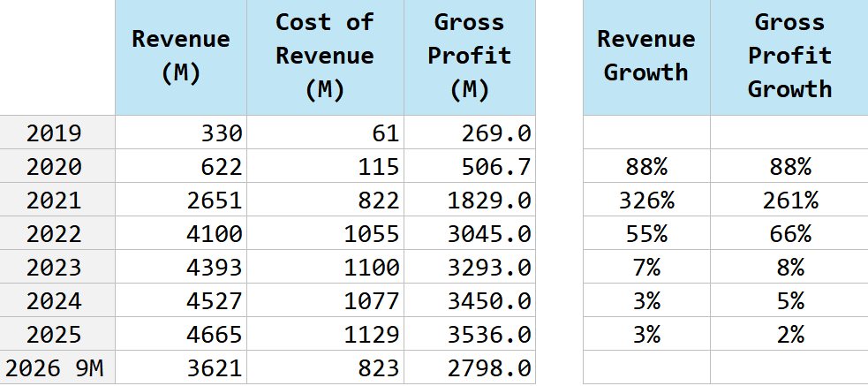
Task: Select the Revenue (M) column header
Action: (181, 57)
